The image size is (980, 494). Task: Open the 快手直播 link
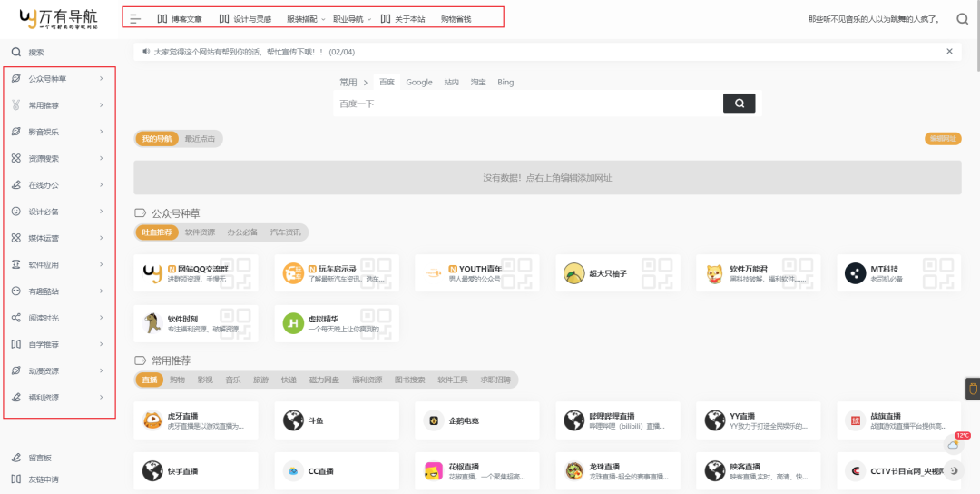tap(196, 470)
